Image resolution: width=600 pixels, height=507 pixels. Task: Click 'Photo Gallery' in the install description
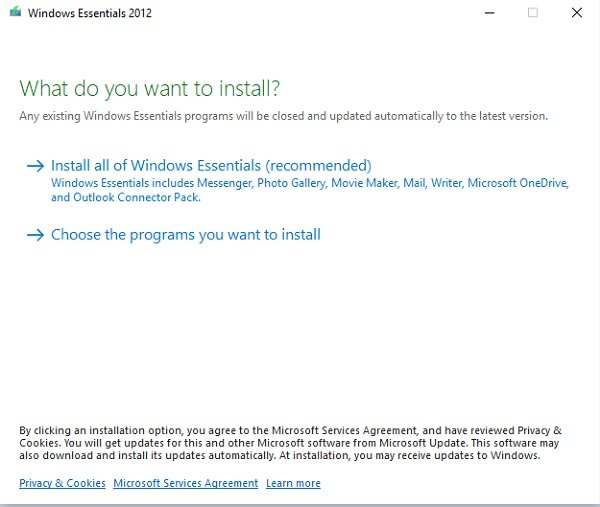[x=292, y=183]
